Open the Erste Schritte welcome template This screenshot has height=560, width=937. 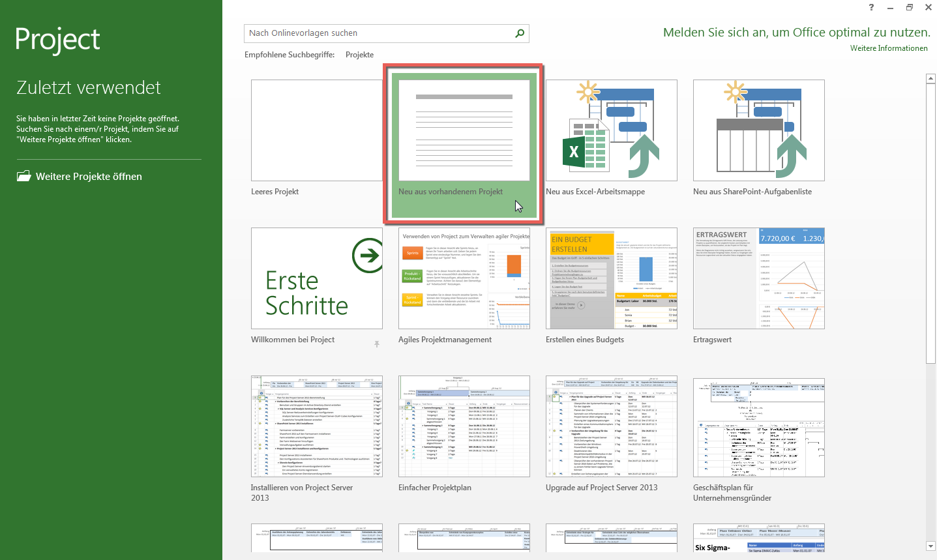tap(316, 278)
